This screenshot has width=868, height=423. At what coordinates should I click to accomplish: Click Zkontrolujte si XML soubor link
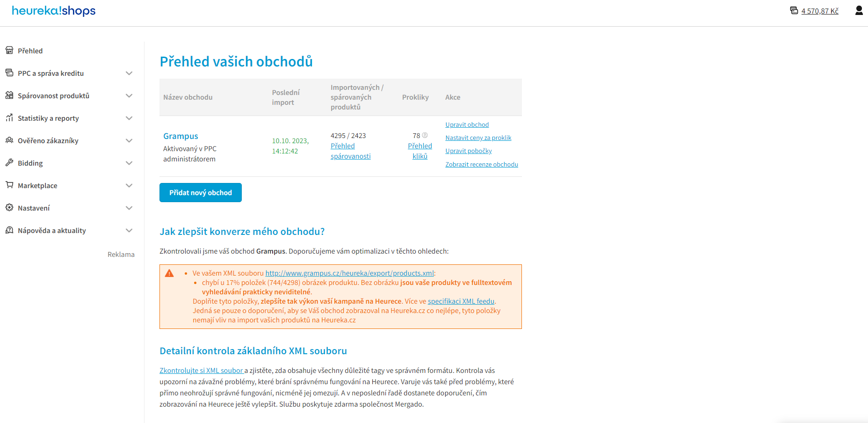(x=202, y=371)
